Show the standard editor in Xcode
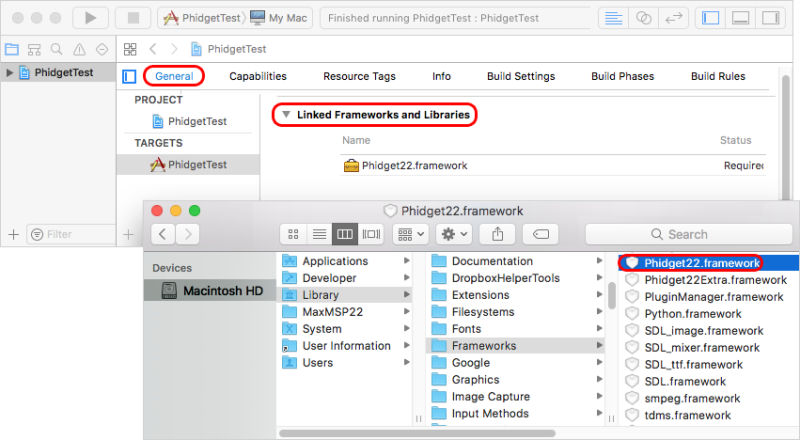 (613, 18)
